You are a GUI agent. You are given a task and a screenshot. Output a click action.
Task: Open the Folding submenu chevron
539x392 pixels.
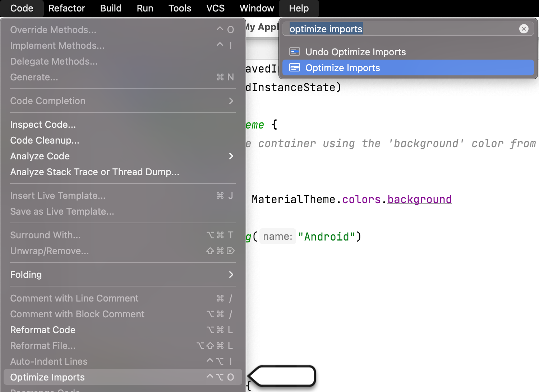click(231, 275)
